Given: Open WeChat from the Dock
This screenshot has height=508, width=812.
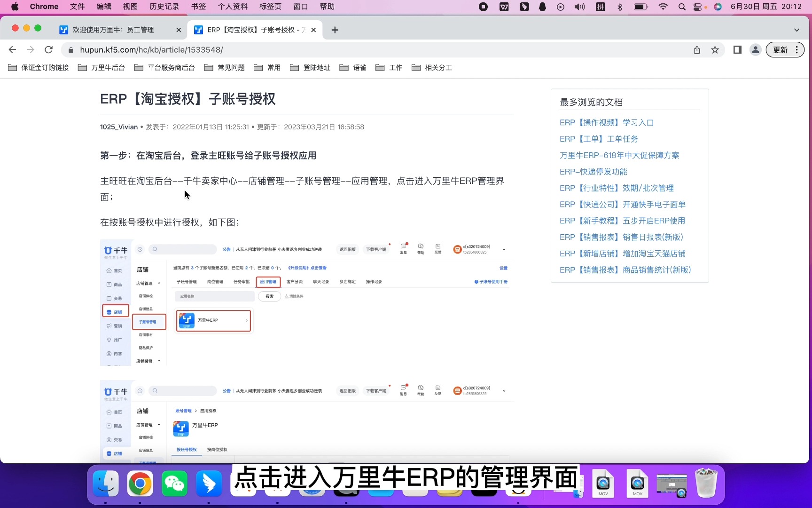Looking at the screenshot, I should (x=174, y=483).
